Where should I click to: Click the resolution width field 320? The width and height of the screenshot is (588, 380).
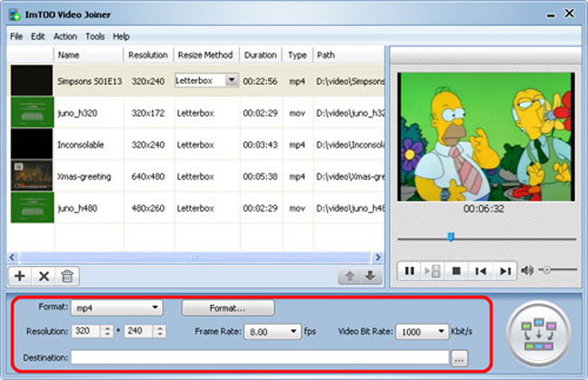(x=87, y=331)
